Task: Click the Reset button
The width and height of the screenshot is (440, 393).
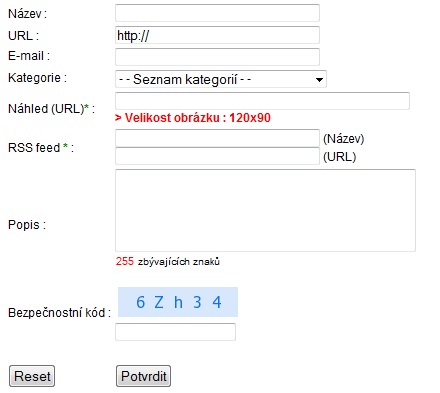Action: 32,376
